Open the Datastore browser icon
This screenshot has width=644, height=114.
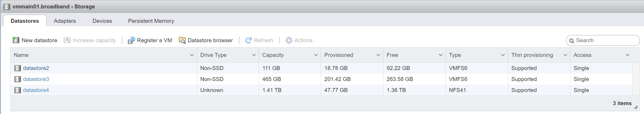182,40
